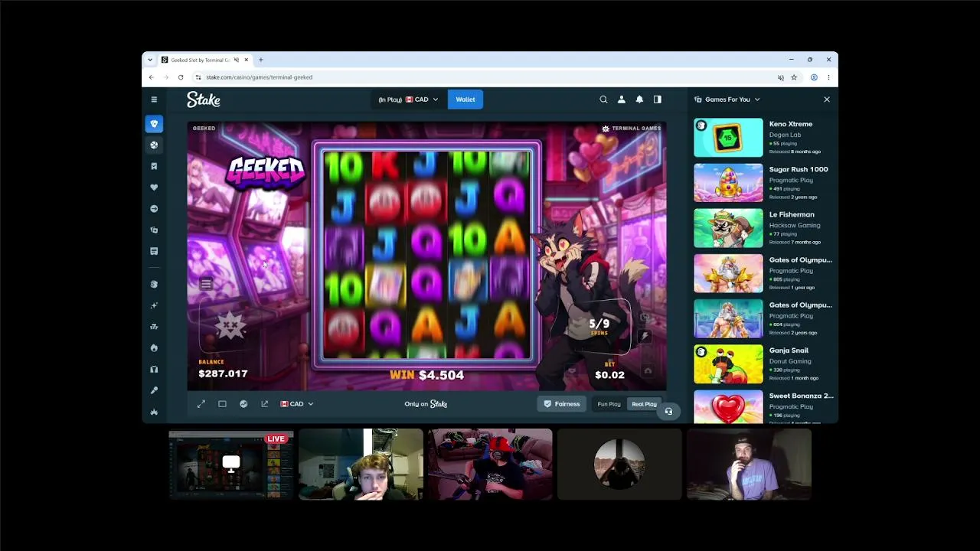Open the tab search chevron dropdown
The image size is (980, 551).
click(150, 60)
